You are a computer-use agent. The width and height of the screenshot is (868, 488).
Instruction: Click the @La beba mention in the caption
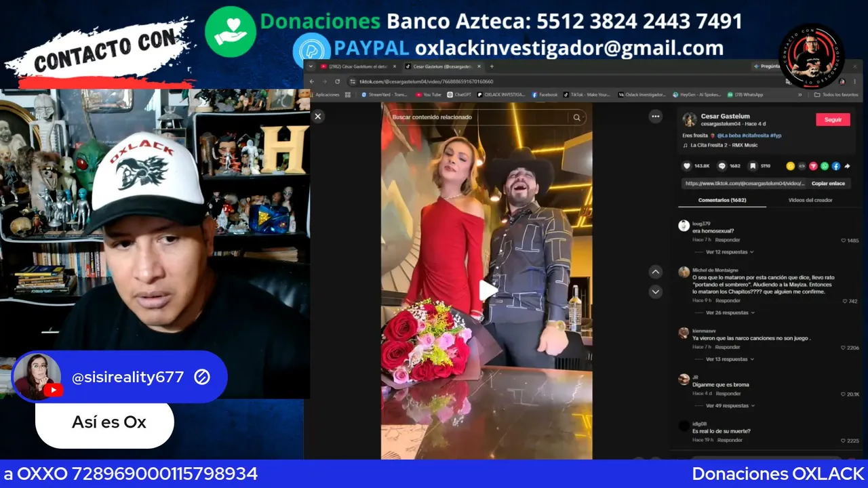pyautogui.click(x=728, y=135)
